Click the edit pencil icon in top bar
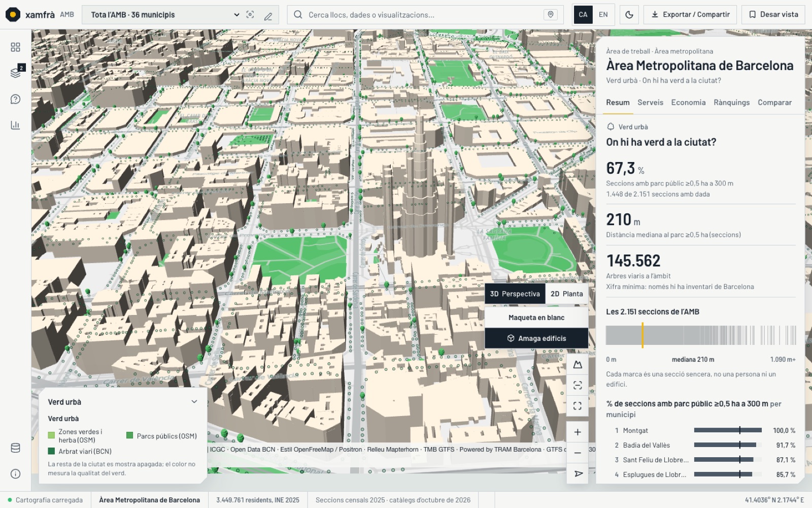This screenshot has width=812, height=508. [268, 16]
